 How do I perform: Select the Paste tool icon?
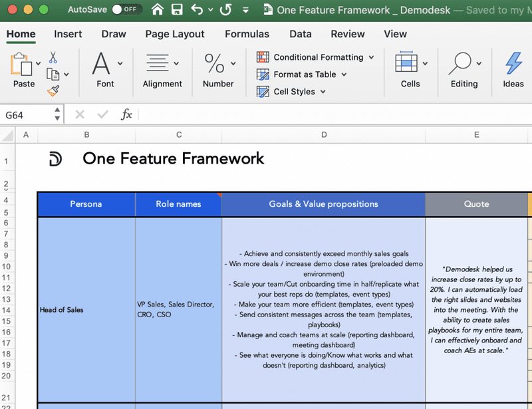(22, 65)
